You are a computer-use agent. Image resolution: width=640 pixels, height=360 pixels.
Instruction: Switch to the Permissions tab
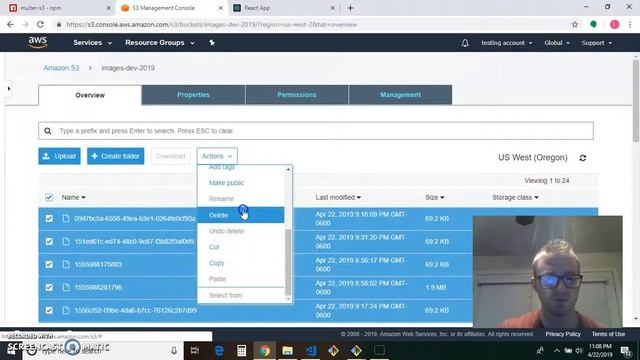(x=297, y=95)
